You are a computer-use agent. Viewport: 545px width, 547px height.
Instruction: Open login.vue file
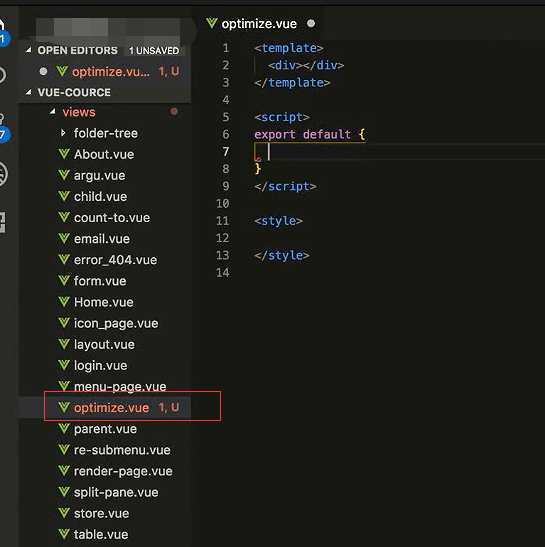click(x=100, y=366)
